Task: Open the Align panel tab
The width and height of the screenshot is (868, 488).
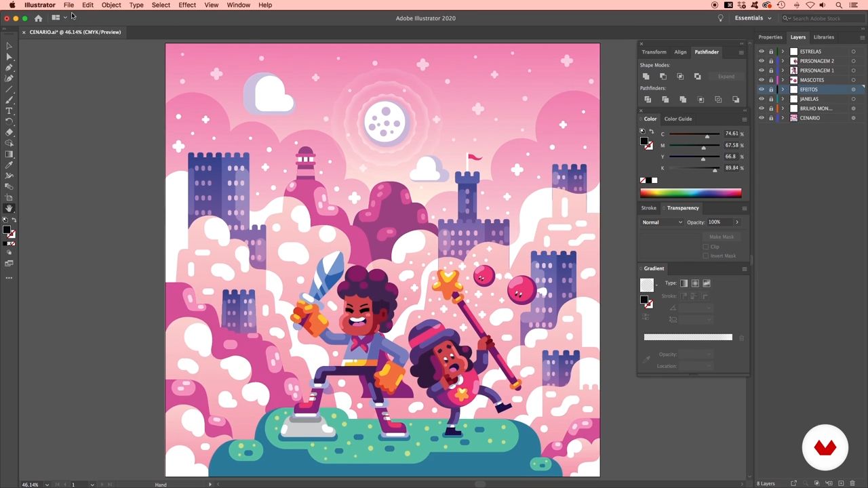Action: point(680,52)
